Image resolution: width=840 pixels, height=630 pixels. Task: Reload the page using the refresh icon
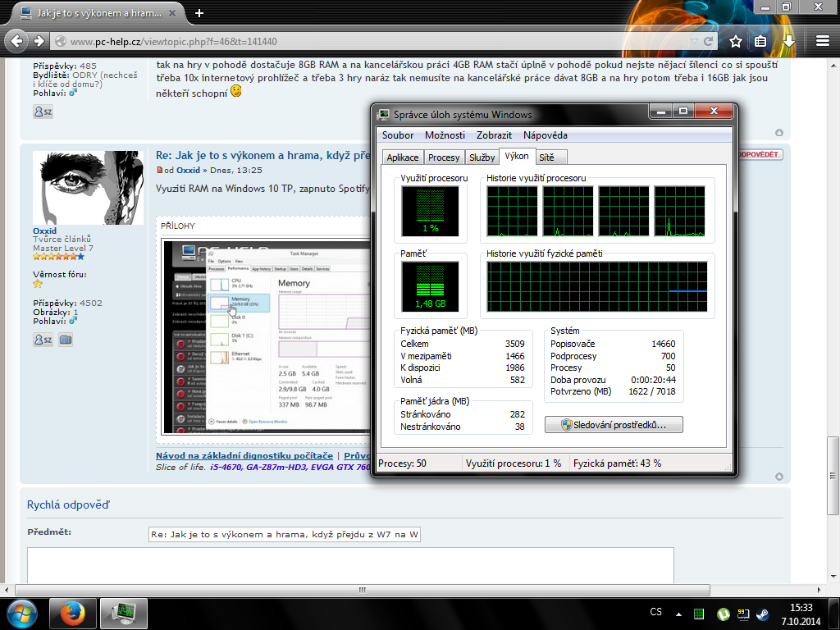click(x=708, y=41)
